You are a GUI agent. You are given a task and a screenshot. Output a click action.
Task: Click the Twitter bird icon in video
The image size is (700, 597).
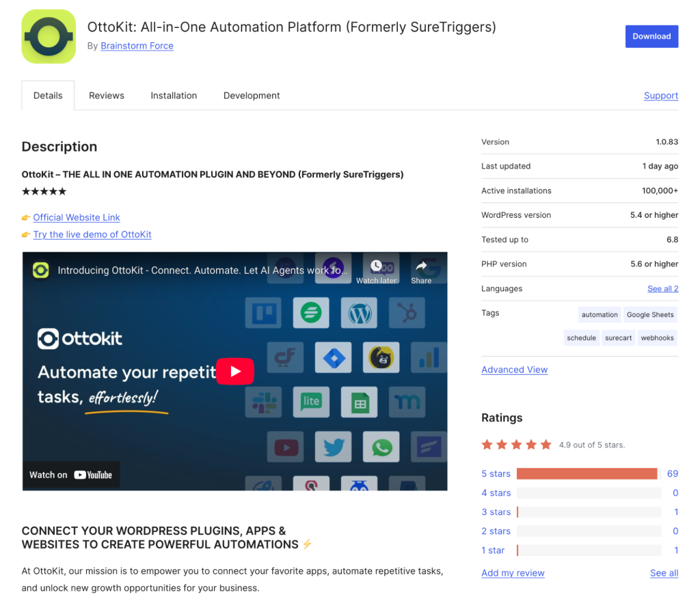click(333, 447)
